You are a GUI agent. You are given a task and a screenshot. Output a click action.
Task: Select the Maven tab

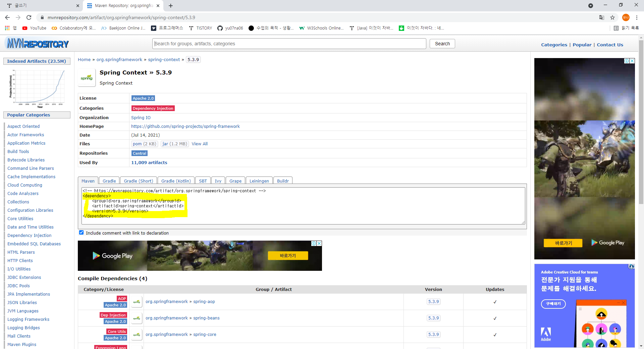88,181
